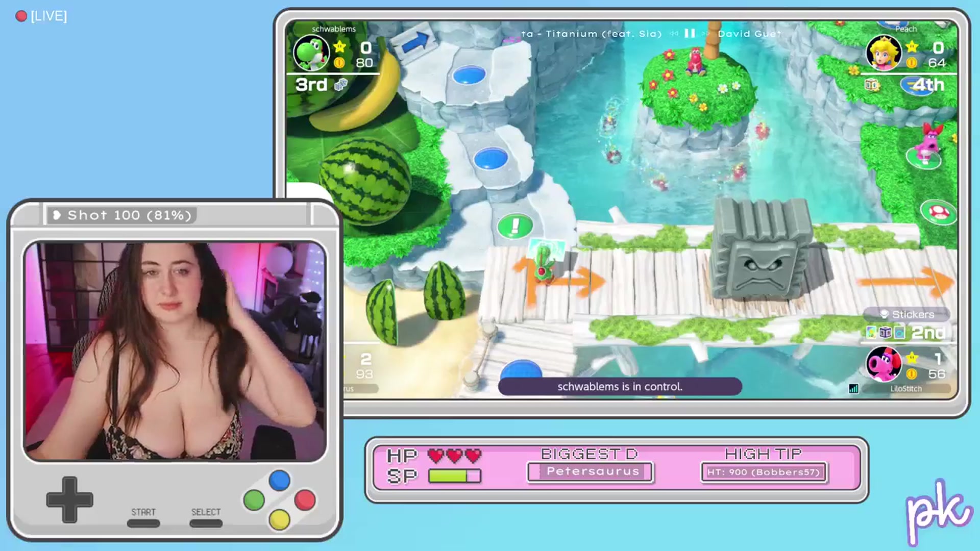The width and height of the screenshot is (980, 551).
Task: Click the d-pad on the handheld frame
Action: tap(69, 499)
